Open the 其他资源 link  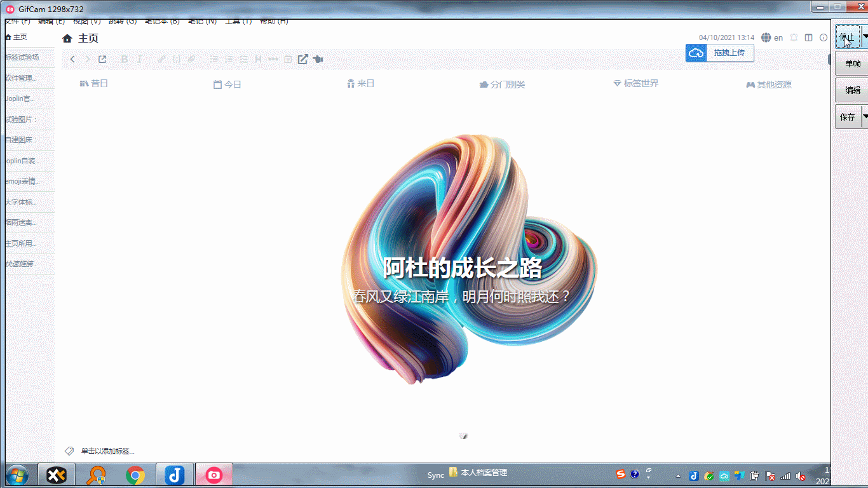click(x=769, y=85)
